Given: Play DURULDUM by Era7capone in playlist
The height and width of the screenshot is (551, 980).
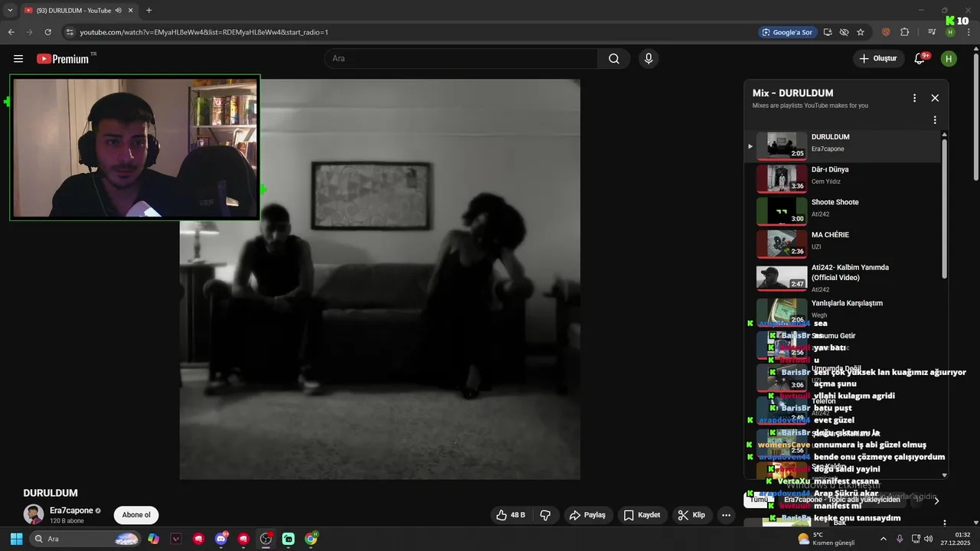Looking at the screenshot, I should point(842,145).
